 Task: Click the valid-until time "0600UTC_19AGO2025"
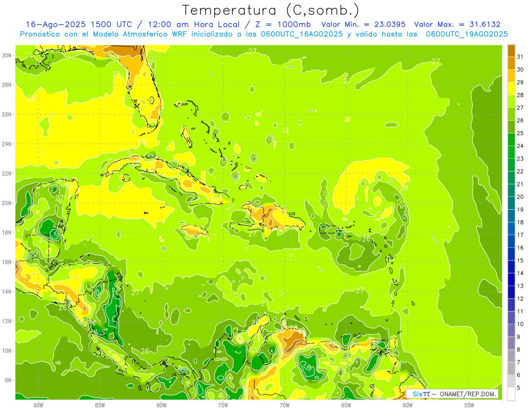point(467,34)
